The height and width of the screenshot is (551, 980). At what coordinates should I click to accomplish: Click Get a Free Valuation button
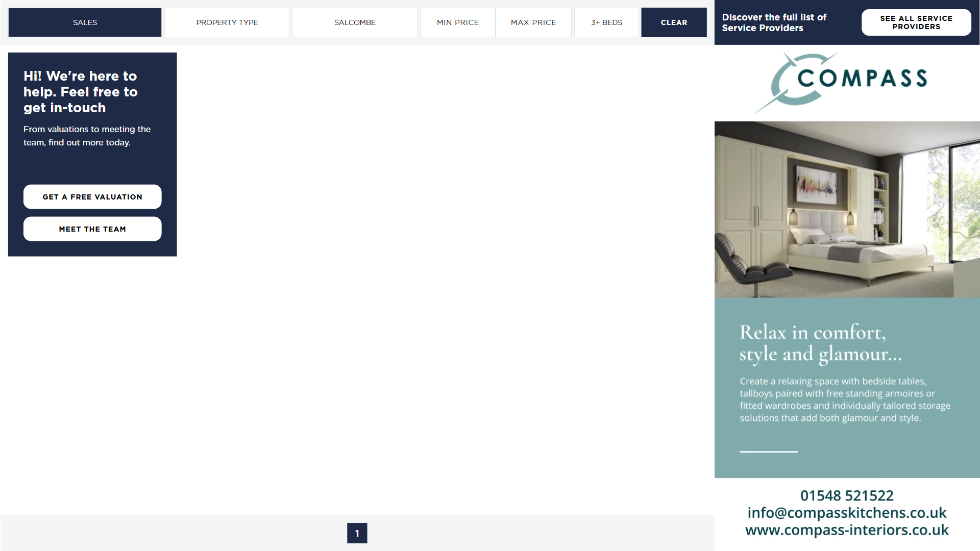[x=92, y=197]
